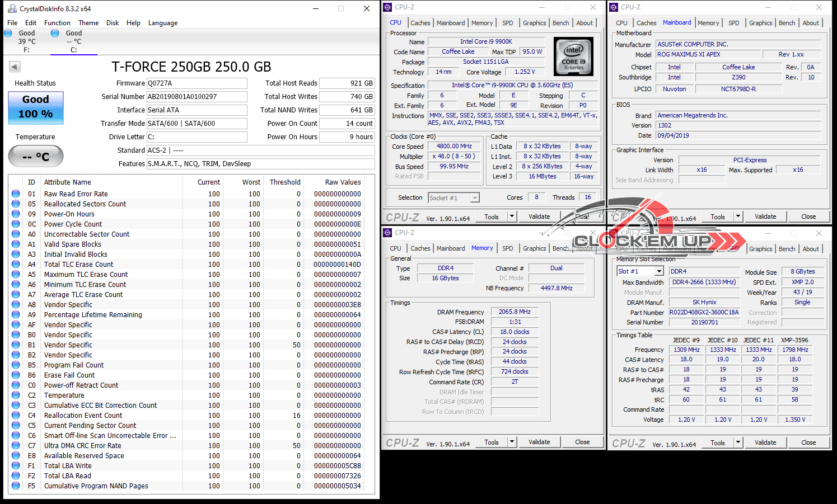Click the status orb beside Reallocated Sectors Count
Viewport: 837px width, 504px height.
click(x=16, y=204)
